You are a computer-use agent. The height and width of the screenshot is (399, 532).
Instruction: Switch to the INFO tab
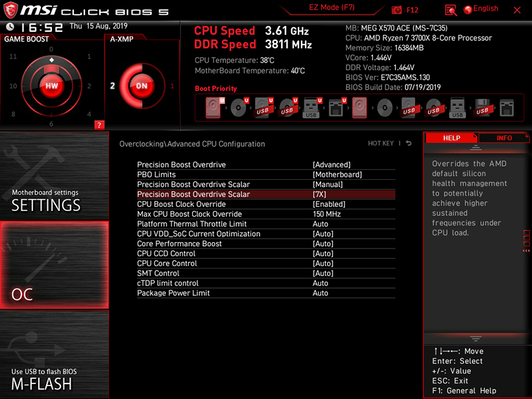pos(504,138)
